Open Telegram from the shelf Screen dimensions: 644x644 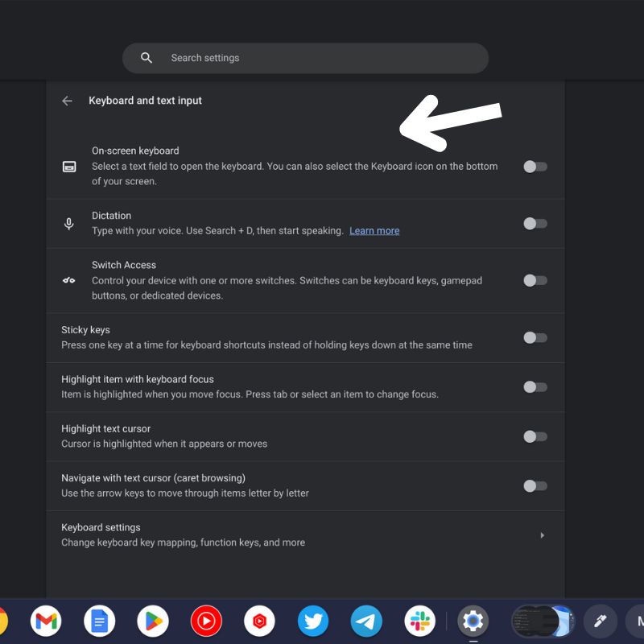366,621
